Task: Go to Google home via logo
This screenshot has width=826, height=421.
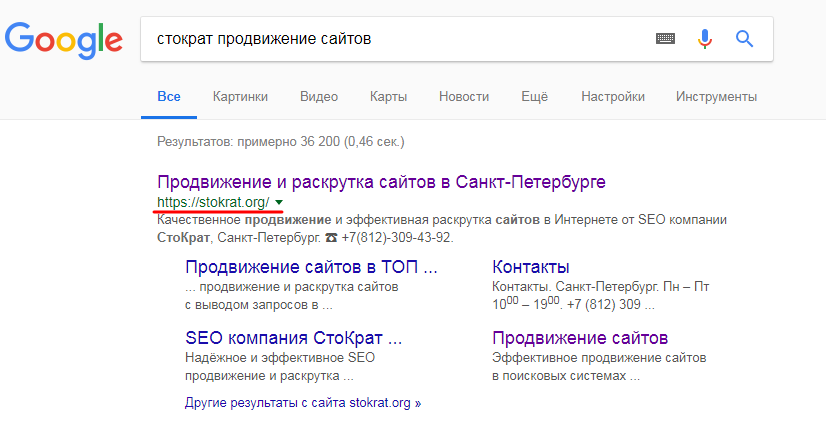Action: [x=64, y=41]
